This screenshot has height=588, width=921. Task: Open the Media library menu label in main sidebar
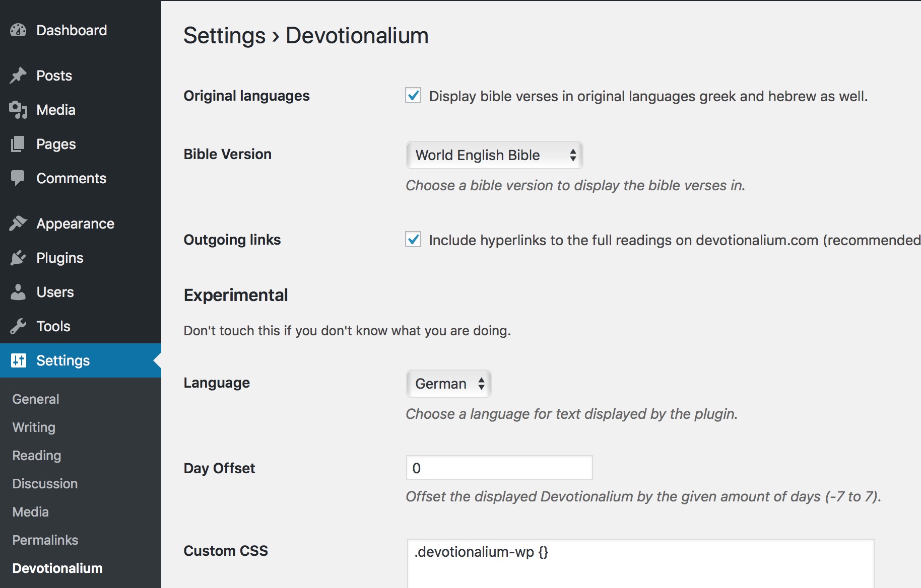pyautogui.click(x=56, y=110)
